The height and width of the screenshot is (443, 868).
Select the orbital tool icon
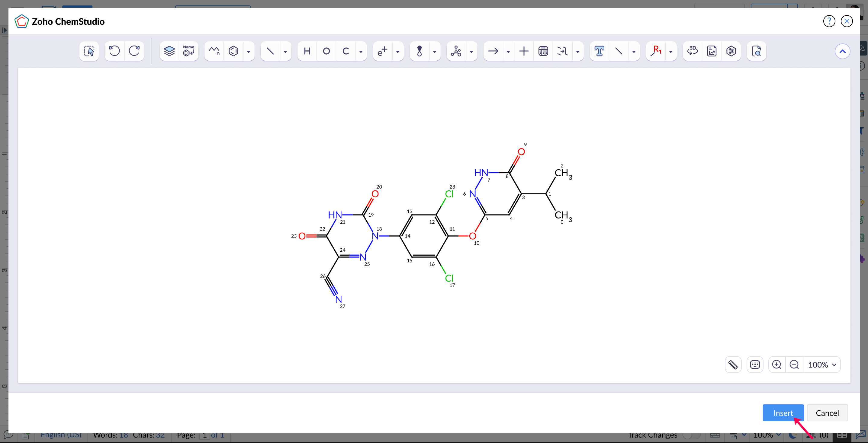pyautogui.click(x=420, y=51)
